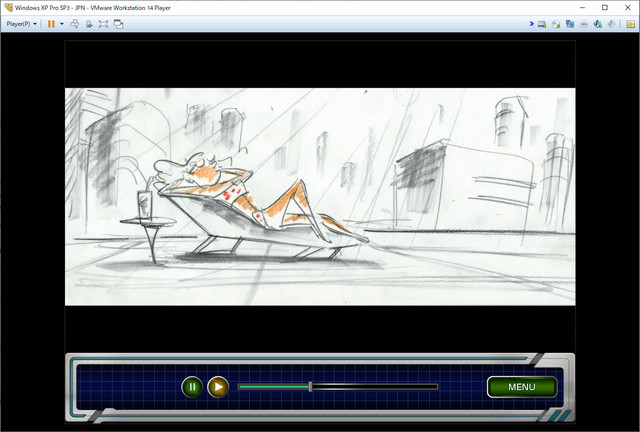Click the green MENU button
This screenshot has width=640, height=432.
[522, 387]
